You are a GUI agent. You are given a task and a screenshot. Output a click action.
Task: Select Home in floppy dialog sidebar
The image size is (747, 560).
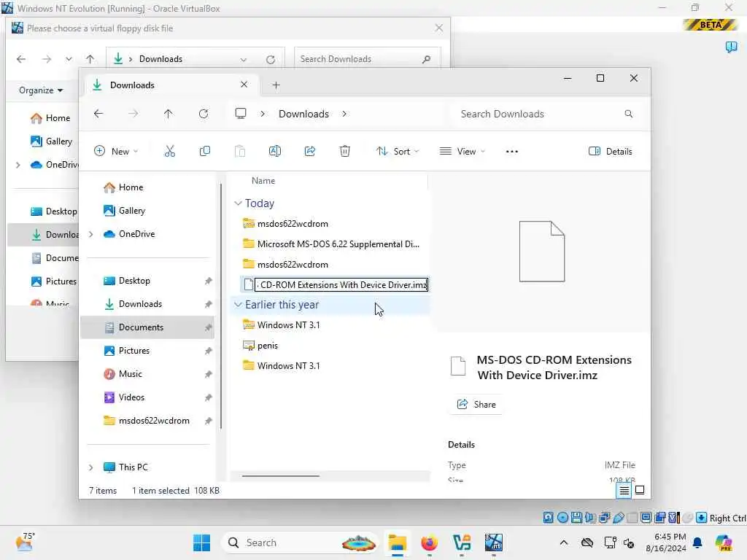coord(50,118)
